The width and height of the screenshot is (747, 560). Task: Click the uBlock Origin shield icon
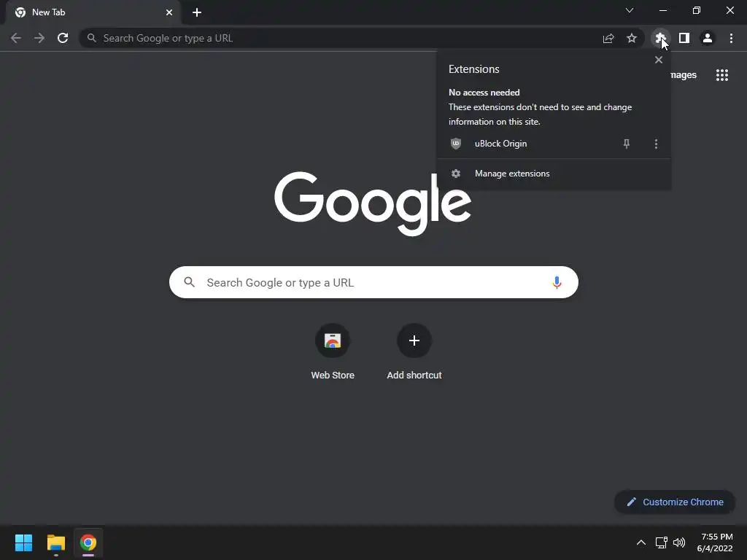point(456,144)
